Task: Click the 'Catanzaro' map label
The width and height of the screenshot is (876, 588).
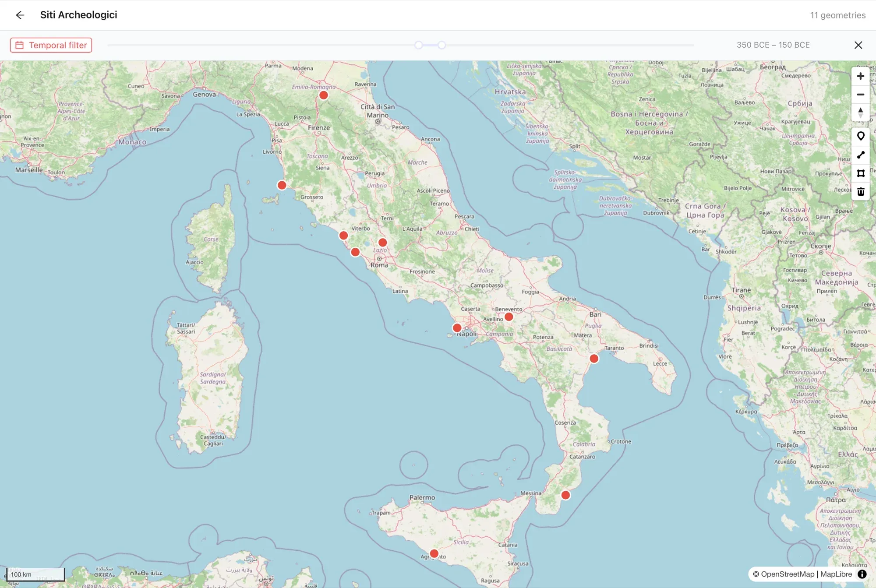Action: point(582,457)
